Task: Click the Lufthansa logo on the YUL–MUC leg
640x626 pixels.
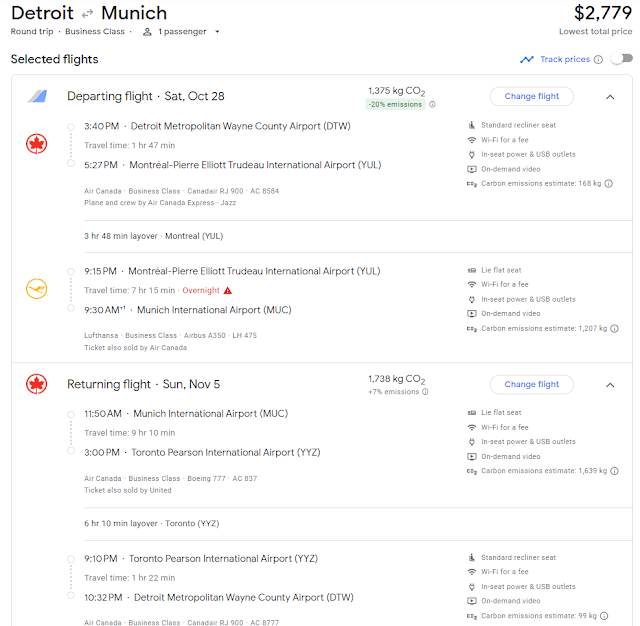Action: (37, 289)
